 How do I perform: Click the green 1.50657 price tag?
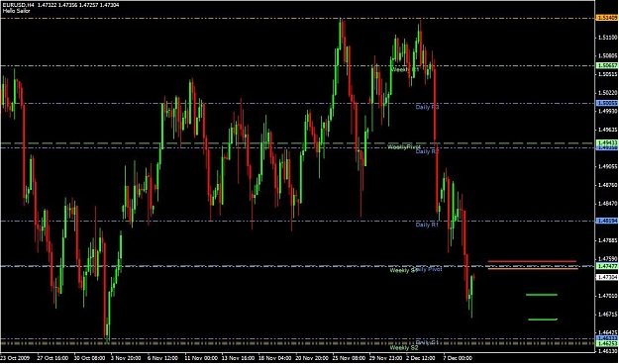(607, 65)
